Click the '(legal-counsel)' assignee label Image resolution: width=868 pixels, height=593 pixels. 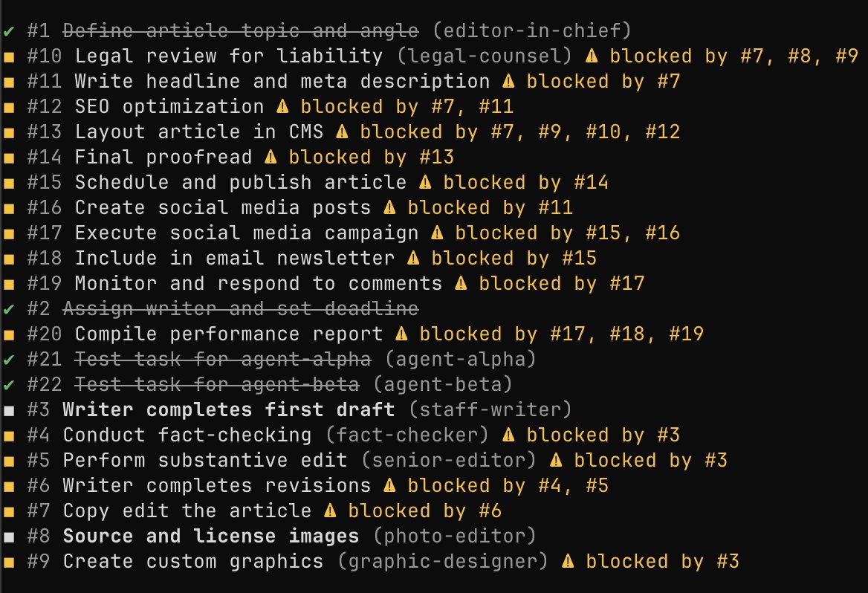(x=484, y=56)
